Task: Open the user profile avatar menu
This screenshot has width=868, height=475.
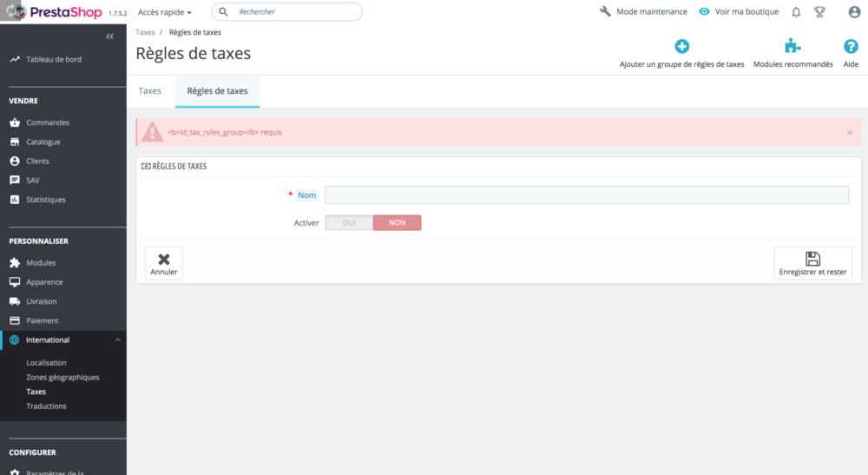Action: [x=854, y=12]
